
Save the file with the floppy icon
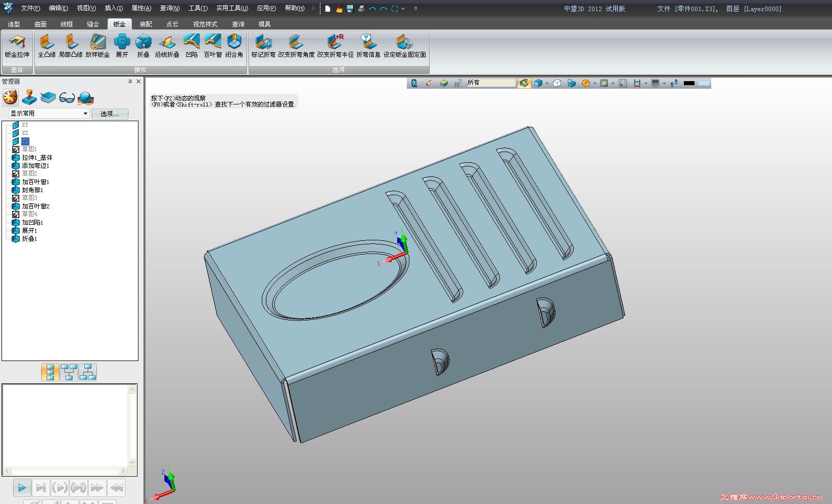pyautogui.click(x=350, y=9)
